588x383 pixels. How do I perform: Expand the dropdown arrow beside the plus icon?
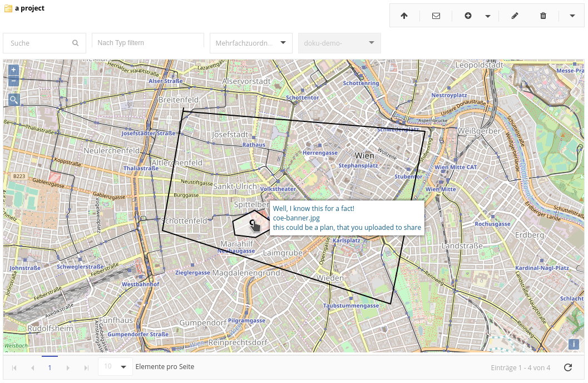488,16
